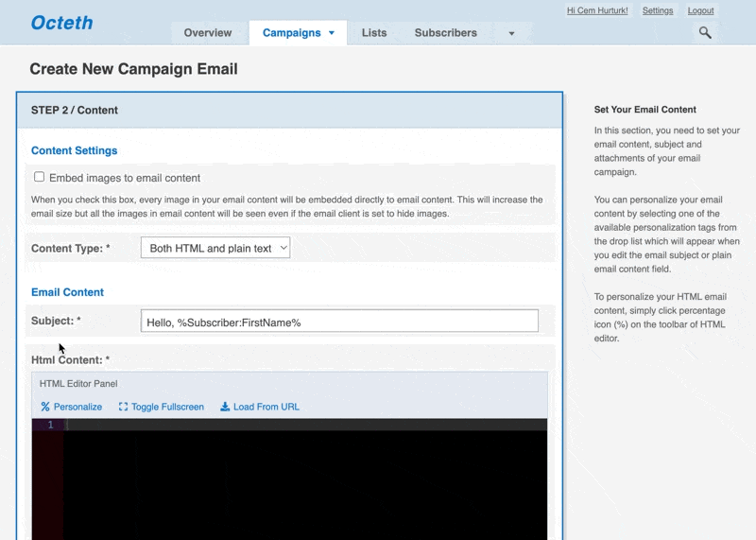Click the Subject: label
Screen dimensions: 756x540
tap(56, 321)
